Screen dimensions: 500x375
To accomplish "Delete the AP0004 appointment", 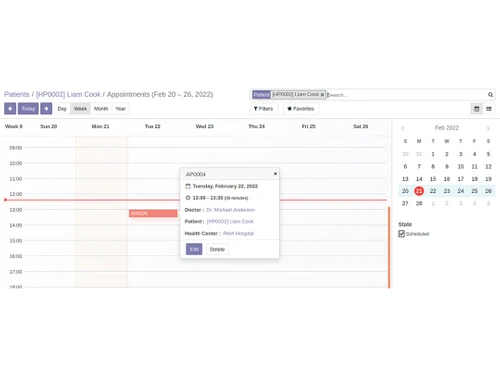I will [217, 249].
